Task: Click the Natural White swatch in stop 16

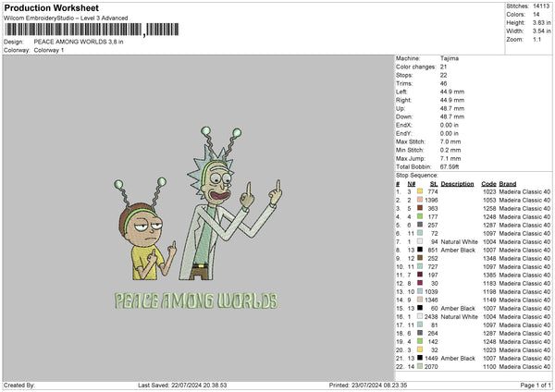Action: point(421,316)
